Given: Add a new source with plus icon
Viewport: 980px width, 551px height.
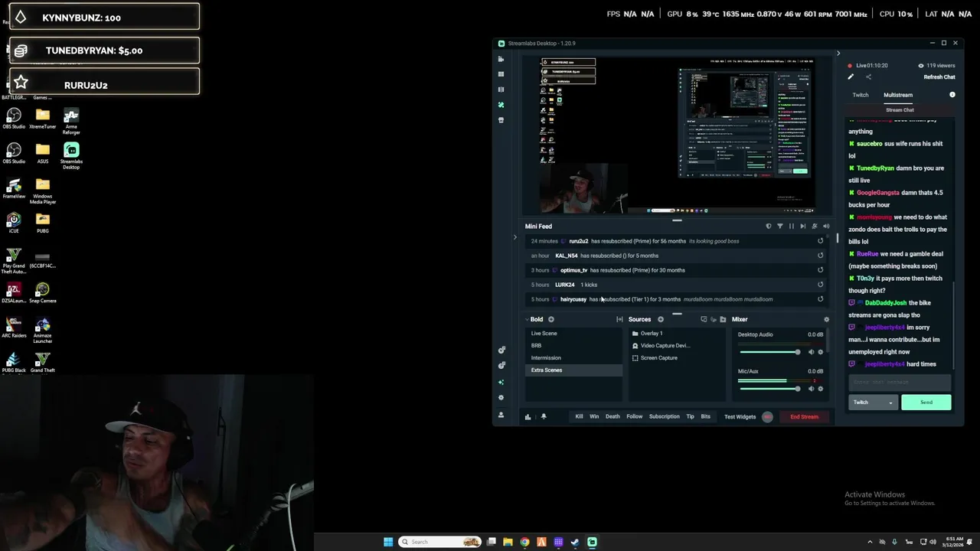Looking at the screenshot, I should tap(660, 319).
